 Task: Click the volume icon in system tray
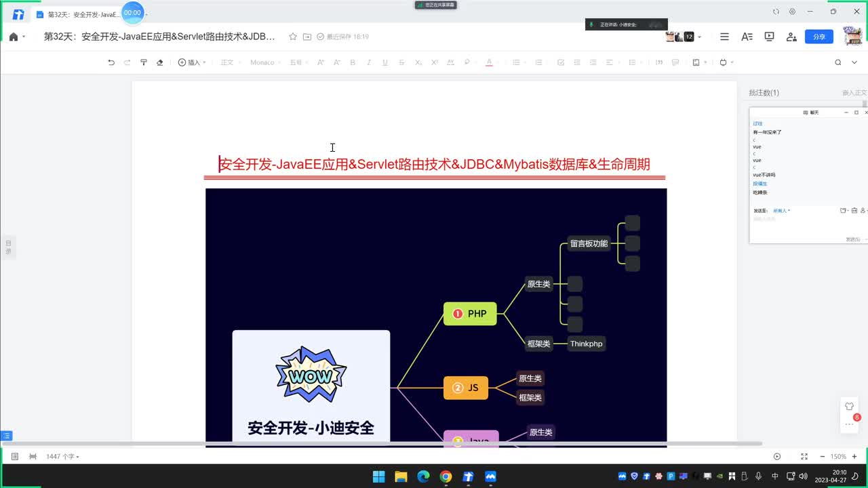coord(803,476)
